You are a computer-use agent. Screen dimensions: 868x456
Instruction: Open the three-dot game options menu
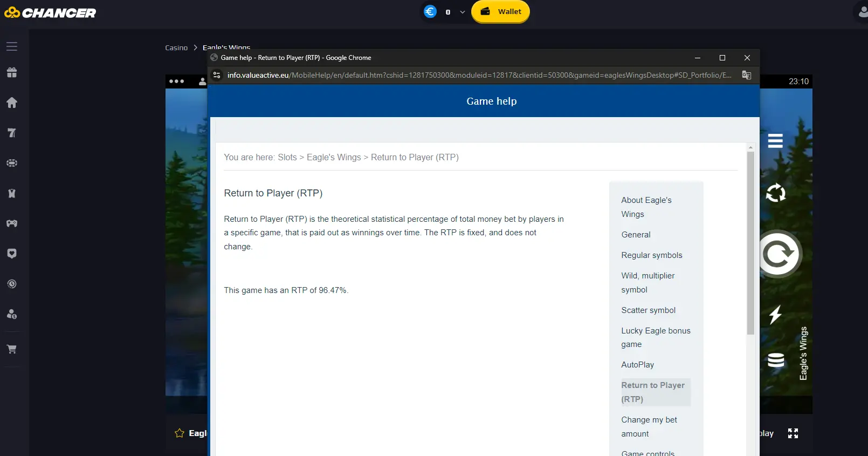click(177, 81)
